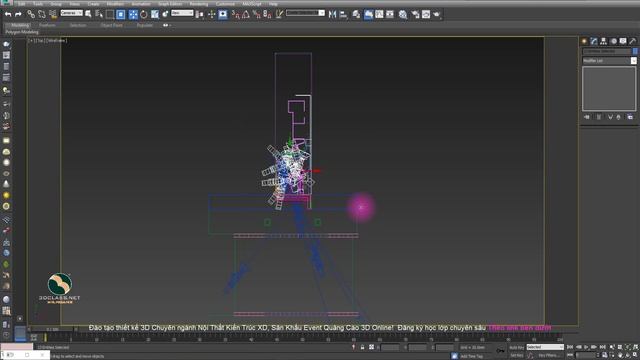Toggle Window/Crossing selection mode

121,14
